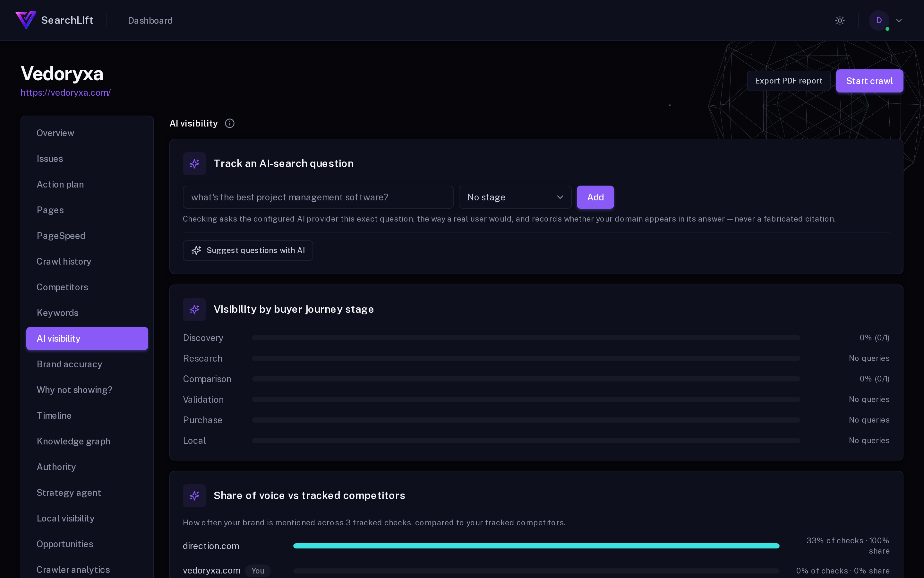Image resolution: width=924 pixels, height=578 pixels.
Task: Click the Comparison stage label
Action: pos(207,379)
